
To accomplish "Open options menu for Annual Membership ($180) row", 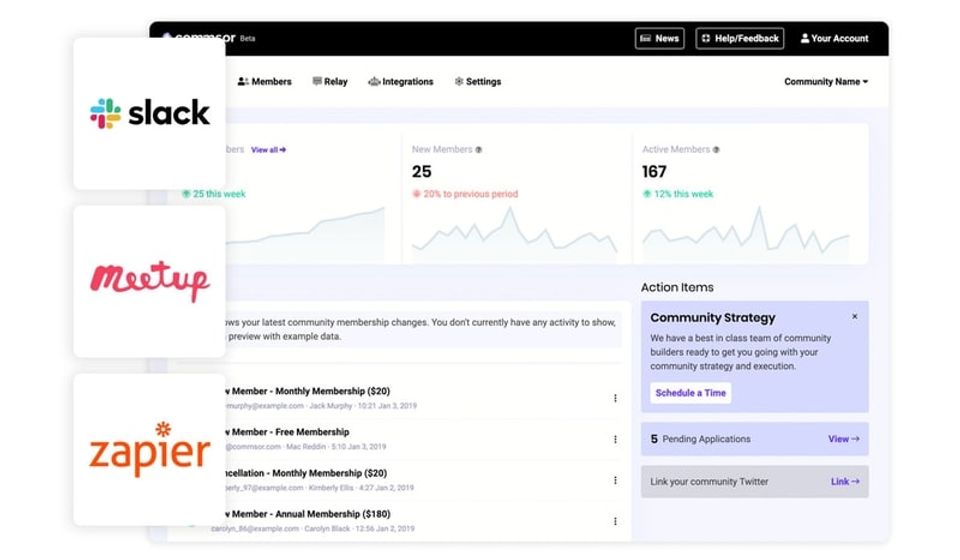I will click(615, 521).
